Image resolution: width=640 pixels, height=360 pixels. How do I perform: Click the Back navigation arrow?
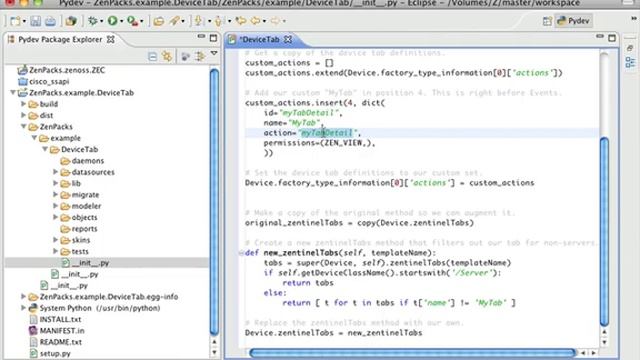[256, 20]
